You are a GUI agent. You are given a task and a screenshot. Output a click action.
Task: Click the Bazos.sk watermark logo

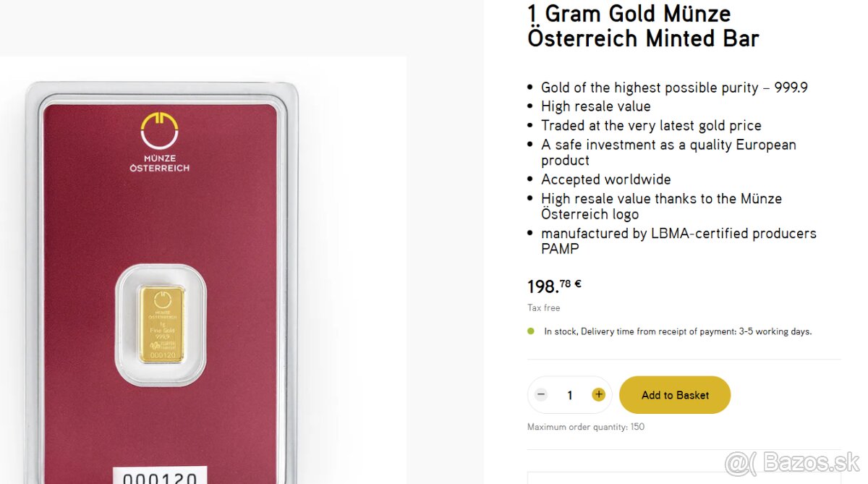793,463
